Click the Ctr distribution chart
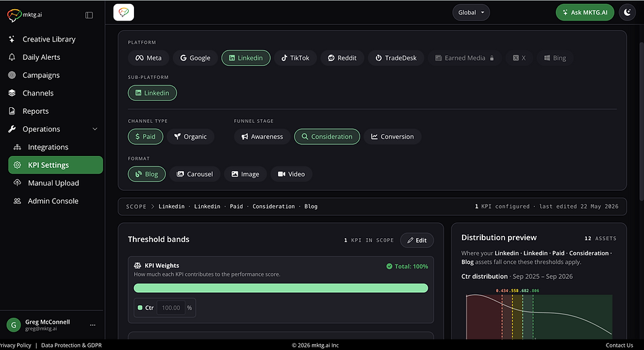The height and width of the screenshot is (350, 644). pos(539,316)
